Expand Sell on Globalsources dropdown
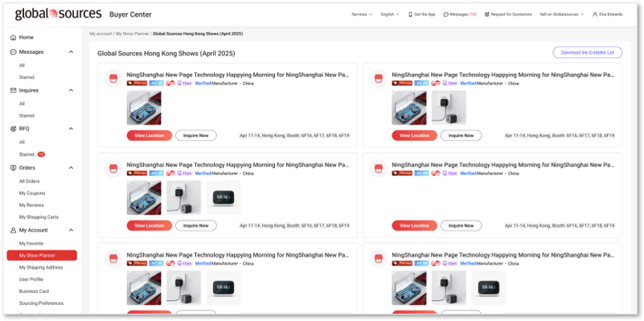644x321 pixels. click(x=561, y=14)
